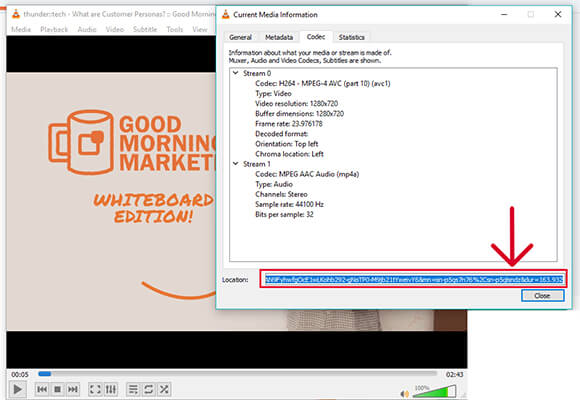Select the Decoded format row
This screenshot has width=580, height=400.
tap(281, 134)
